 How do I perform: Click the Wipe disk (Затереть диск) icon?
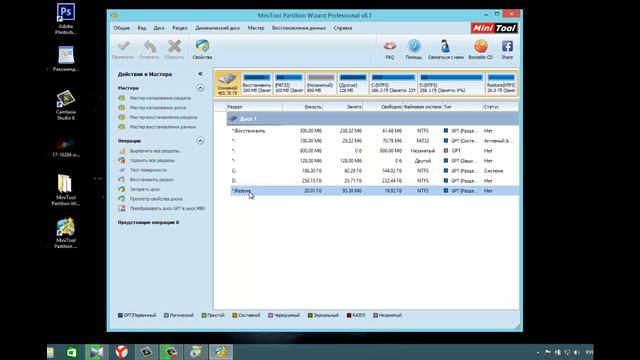tap(122, 189)
